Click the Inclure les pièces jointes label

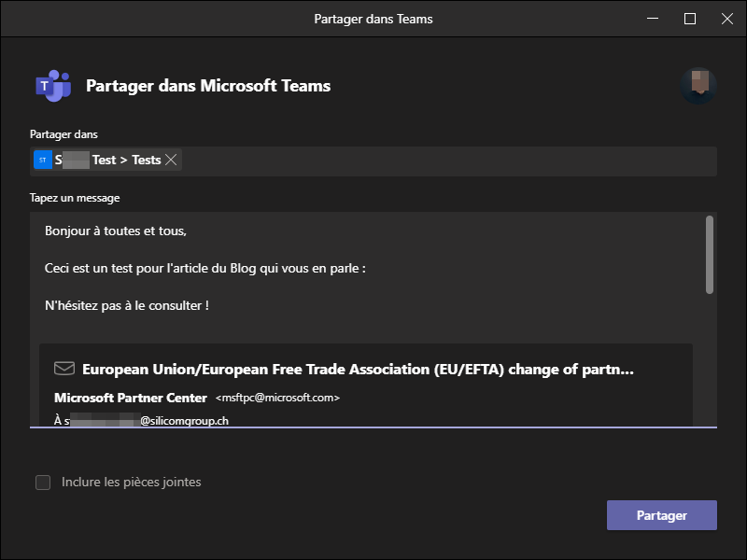(132, 483)
